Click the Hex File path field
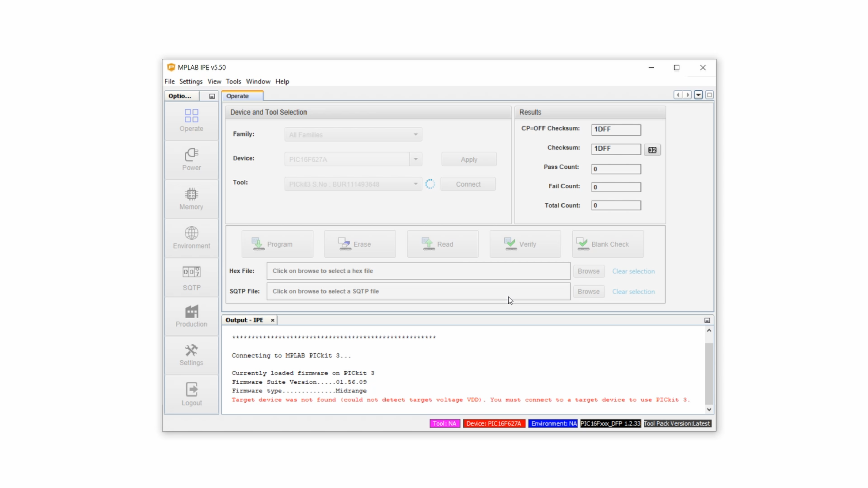The height and width of the screenshot is (488, 868). point(418,271)
